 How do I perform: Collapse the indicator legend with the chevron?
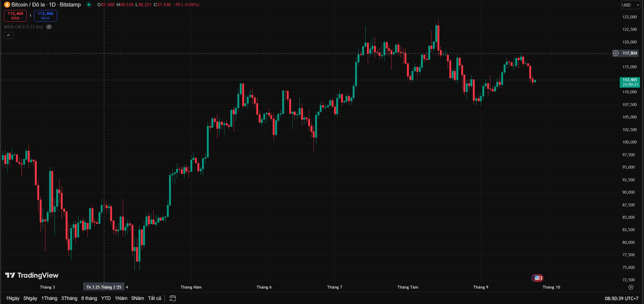[8, 35]
